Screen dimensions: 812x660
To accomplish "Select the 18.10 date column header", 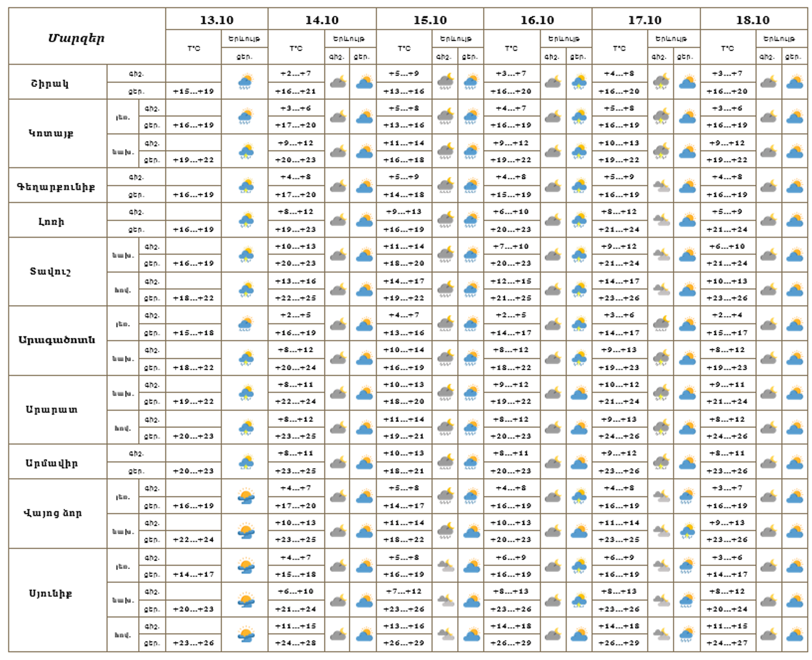I will (753, 19).
